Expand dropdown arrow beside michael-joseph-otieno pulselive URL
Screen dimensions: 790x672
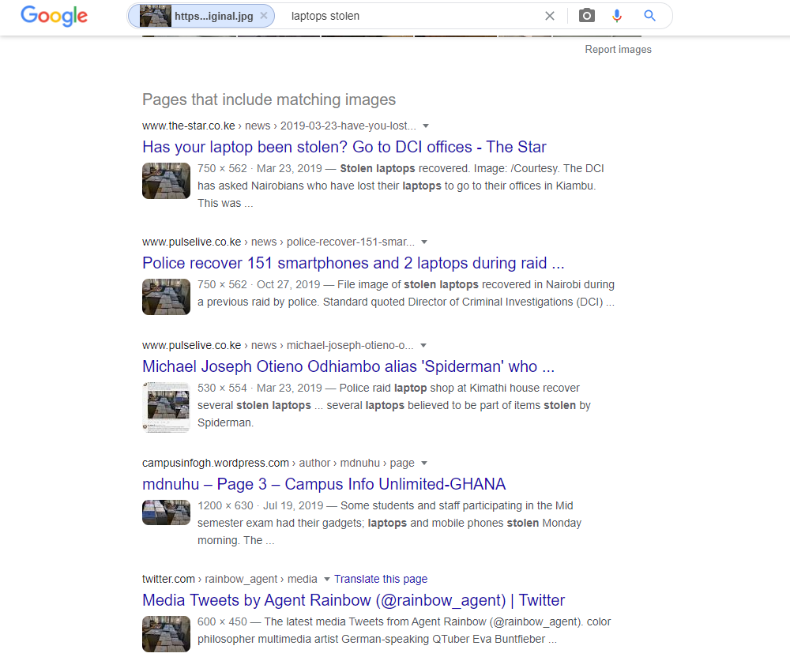[x=423, y=345]
